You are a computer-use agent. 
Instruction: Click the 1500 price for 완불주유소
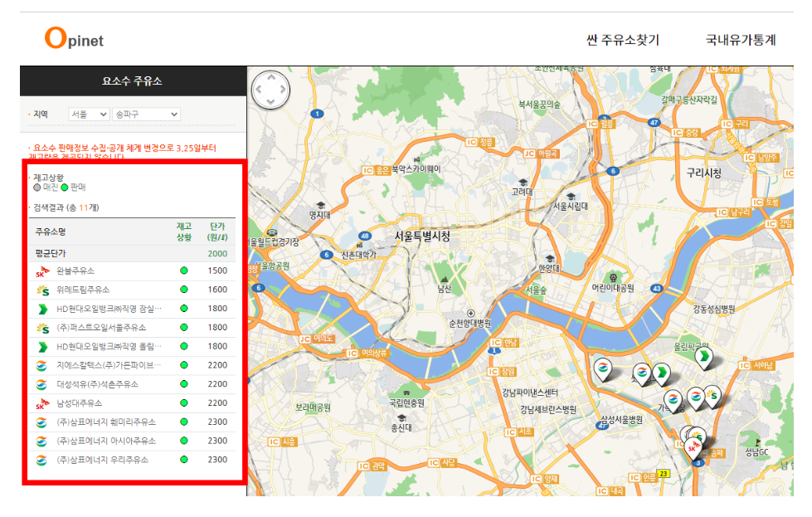(217, 271)
